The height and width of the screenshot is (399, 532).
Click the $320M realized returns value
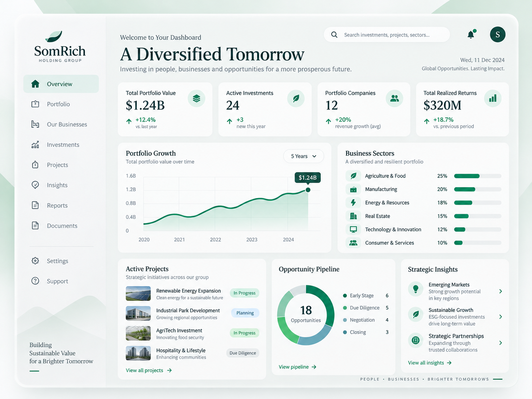[442, 105]
